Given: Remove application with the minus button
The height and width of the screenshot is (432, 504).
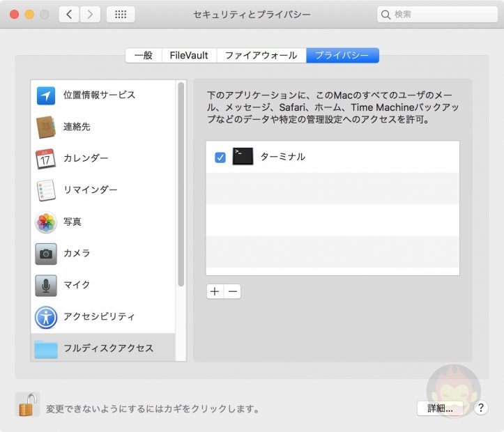Looking at the screenshot, I should pyautogui.click(x=232, y=291).
